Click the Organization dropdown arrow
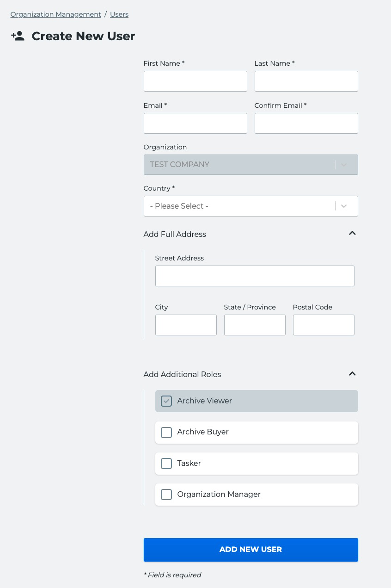The image size is (391, 588). [x=344, y=165]
